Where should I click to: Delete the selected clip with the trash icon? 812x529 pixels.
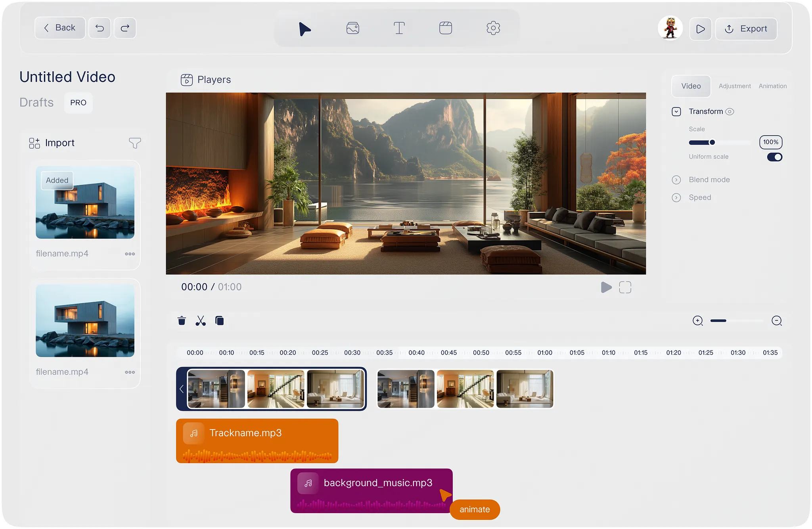tap(182, 321)
